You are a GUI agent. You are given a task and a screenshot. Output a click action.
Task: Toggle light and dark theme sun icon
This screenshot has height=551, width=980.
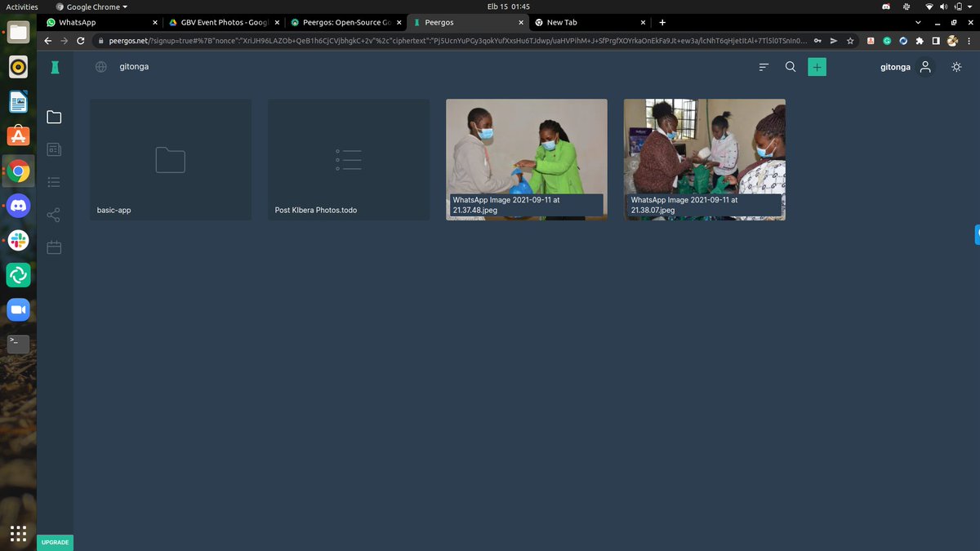pyautogui.click(x=957, y=67)
